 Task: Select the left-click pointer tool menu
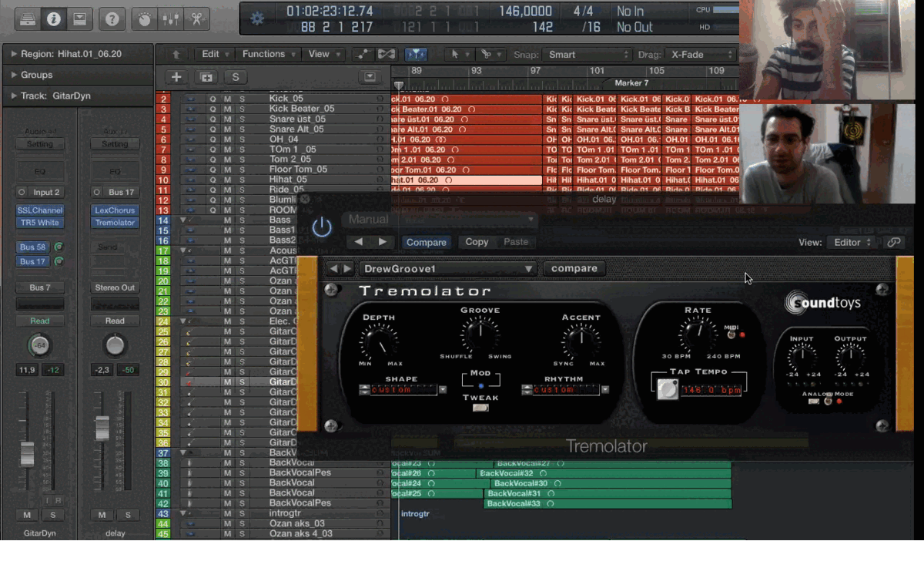[x=460, y=55]
